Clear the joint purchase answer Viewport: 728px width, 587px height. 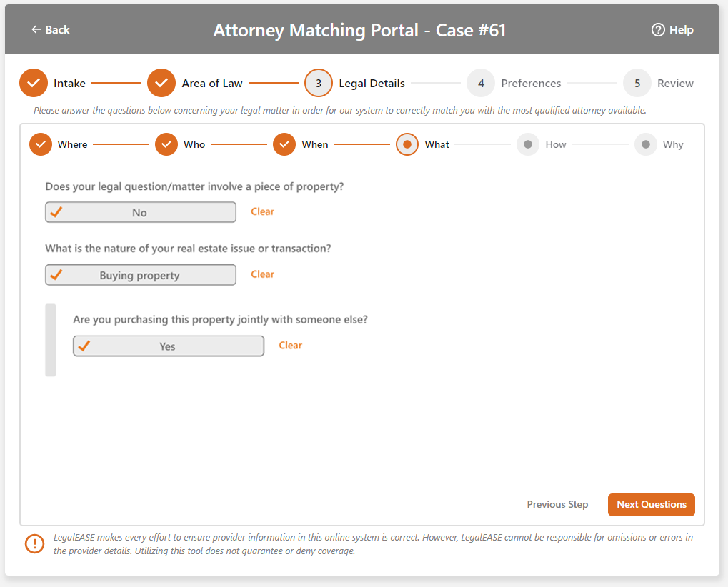point(290,346)
